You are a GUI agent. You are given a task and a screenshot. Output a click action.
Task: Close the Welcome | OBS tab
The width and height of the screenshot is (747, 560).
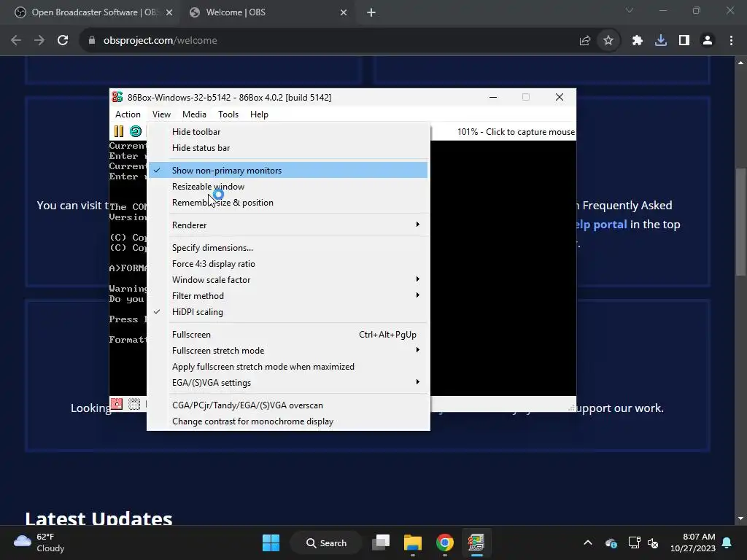tap(344, 12)
